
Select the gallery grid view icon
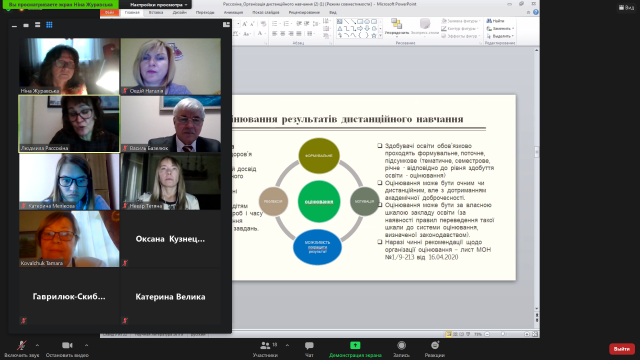(x=49, y=25)
